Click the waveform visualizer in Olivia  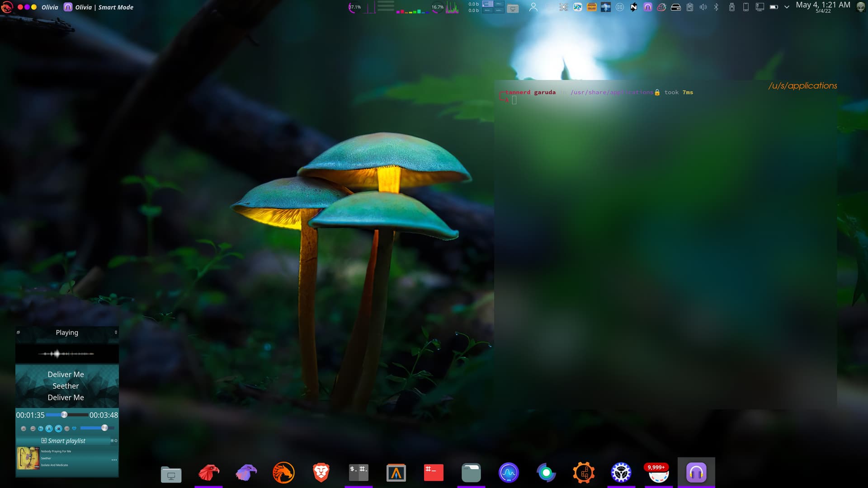(66, 354)
